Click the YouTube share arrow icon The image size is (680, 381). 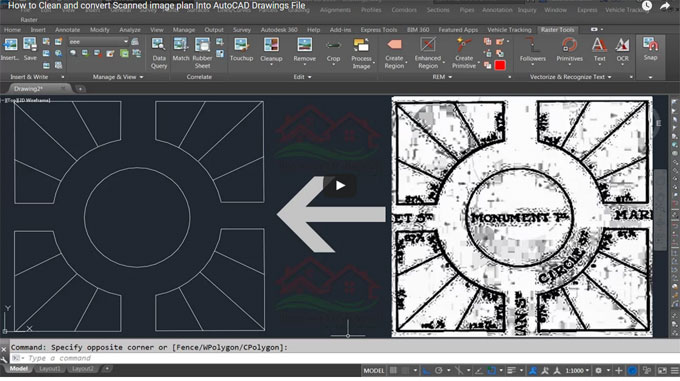pos(665,6)
